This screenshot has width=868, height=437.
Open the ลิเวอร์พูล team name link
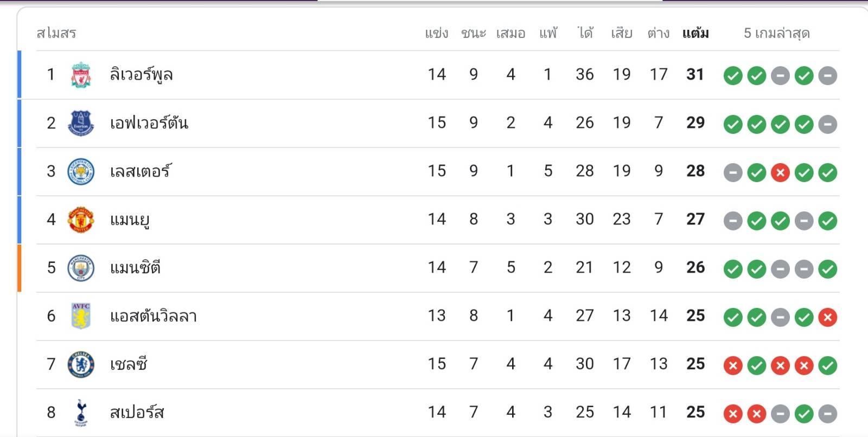[141, 75]
